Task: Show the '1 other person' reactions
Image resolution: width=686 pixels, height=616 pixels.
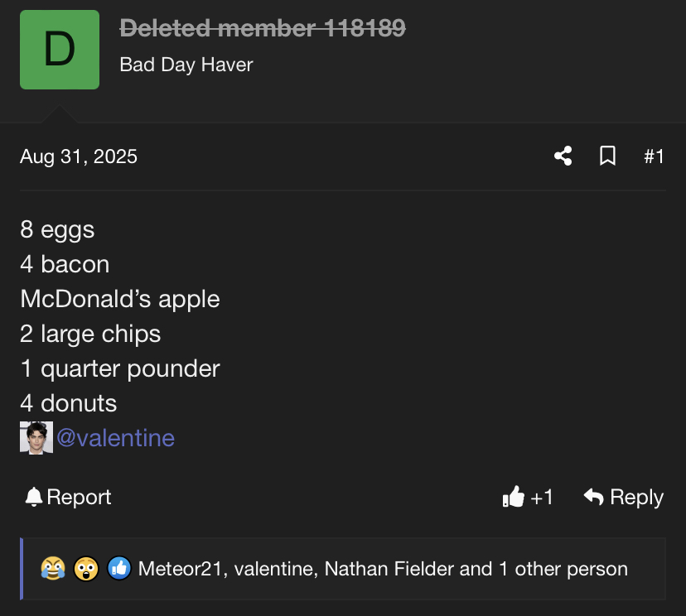Action: (563, 570)
